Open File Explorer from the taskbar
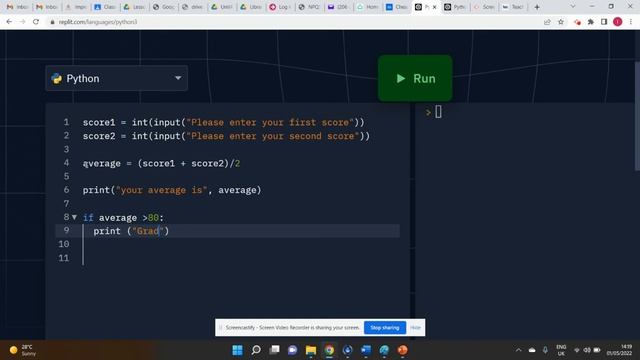This screenshot has width=640, height=360. tap(311, 350)
